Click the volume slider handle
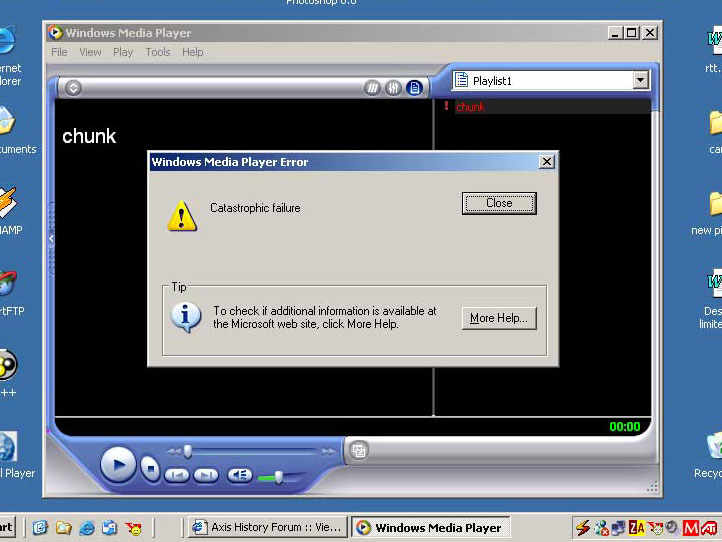Viewport: 722px width, 542px height. click(279, 478)
